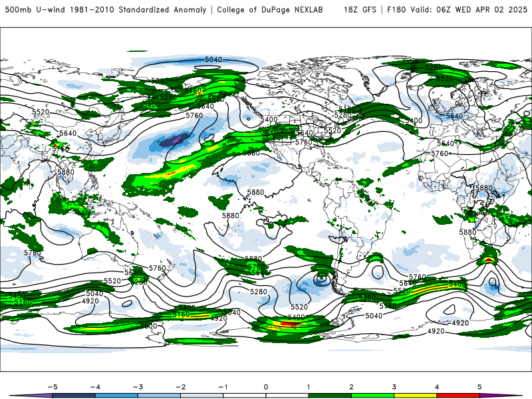Click the bright green colorbar segment between 2 and 3
Screen dimensions: 532x399
point(372,396)
